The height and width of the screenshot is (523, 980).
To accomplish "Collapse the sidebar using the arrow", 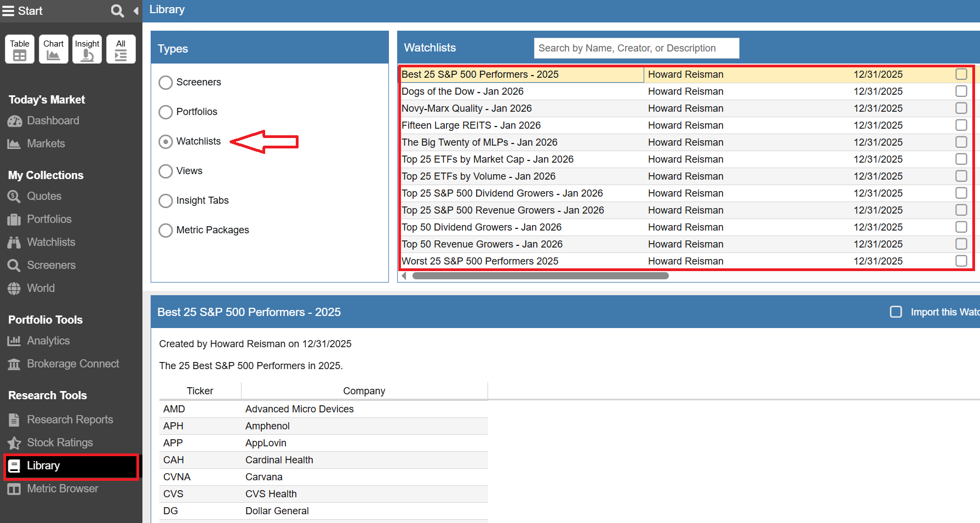I will (x=135, y=11).
